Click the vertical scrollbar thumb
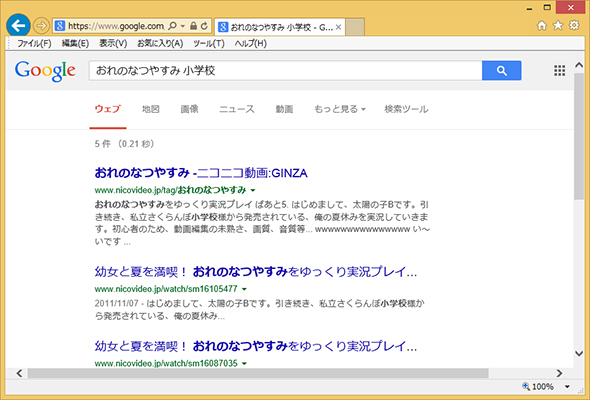Viewport: 590px width, 400px height. 579,135
